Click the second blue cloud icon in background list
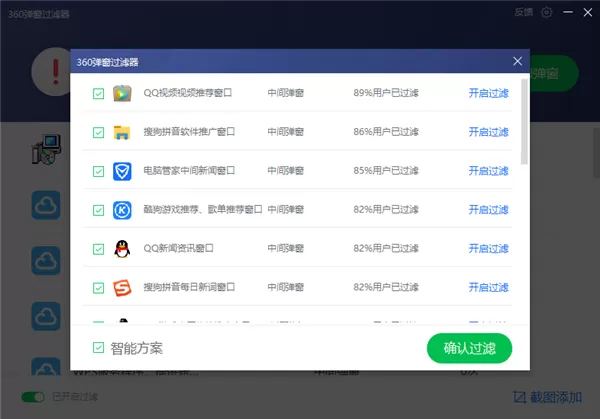The height and width of the screenshot is (419, 600). point(46,261)
